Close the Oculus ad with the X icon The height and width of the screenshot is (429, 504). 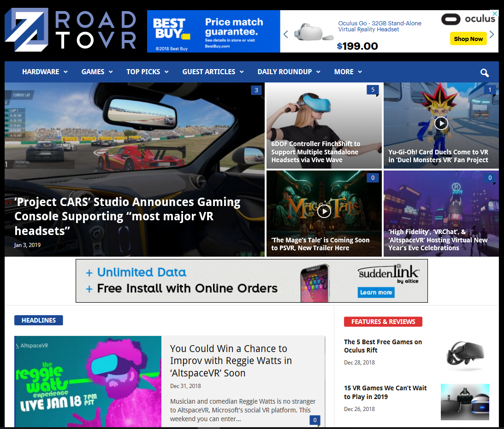(495, 13)
